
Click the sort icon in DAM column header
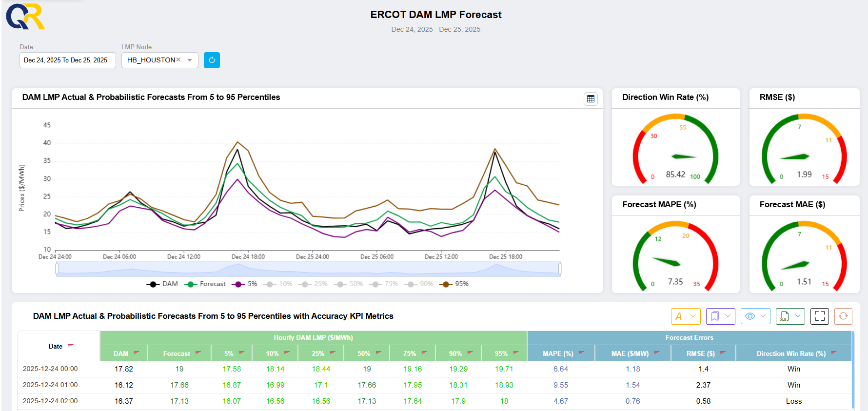pos(137,352)
